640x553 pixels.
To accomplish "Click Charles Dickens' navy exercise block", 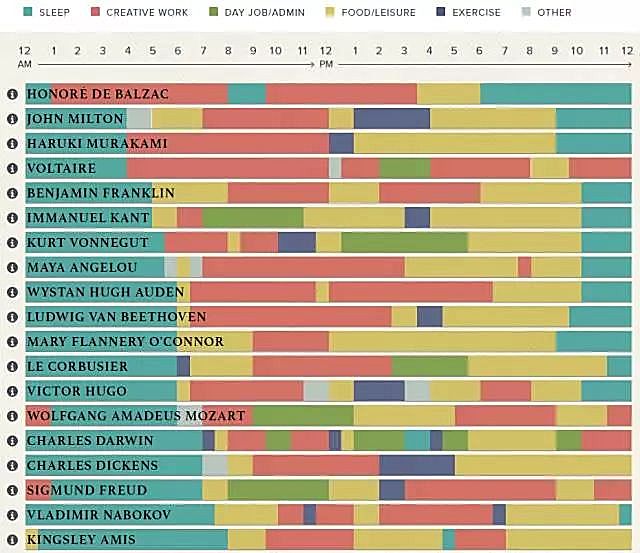I will [417, 465].
